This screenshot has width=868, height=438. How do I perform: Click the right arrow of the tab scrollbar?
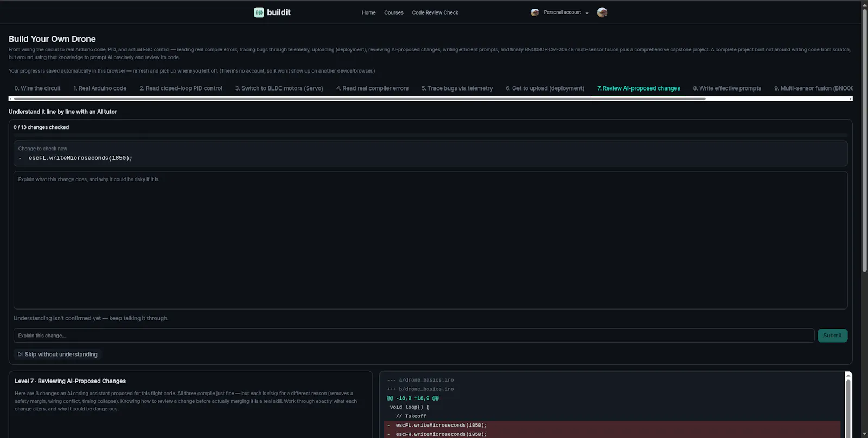click(x=851, y=99)
